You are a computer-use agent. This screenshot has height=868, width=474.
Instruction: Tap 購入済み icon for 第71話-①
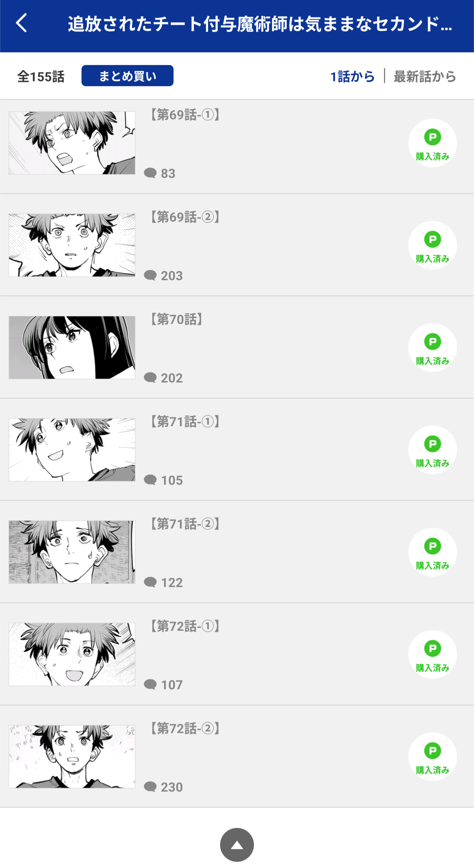click(x=432, y=450)
